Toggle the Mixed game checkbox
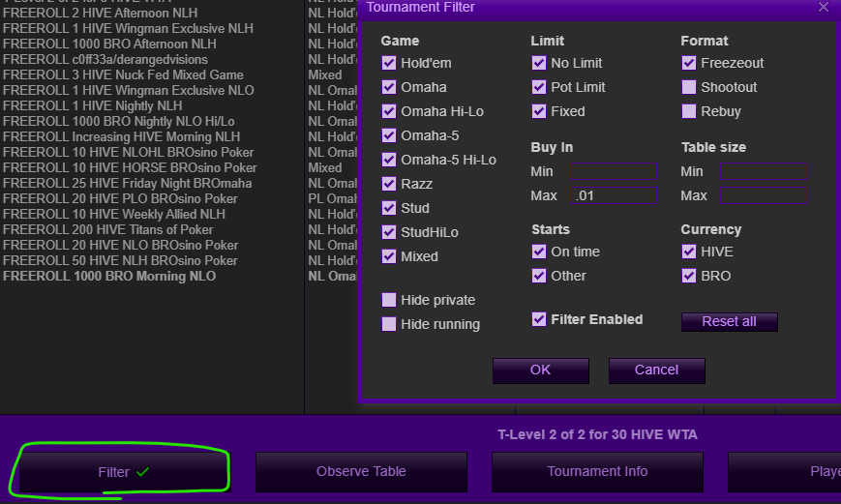The height and width of the screenshot is (504, 841). coord(389,256)
